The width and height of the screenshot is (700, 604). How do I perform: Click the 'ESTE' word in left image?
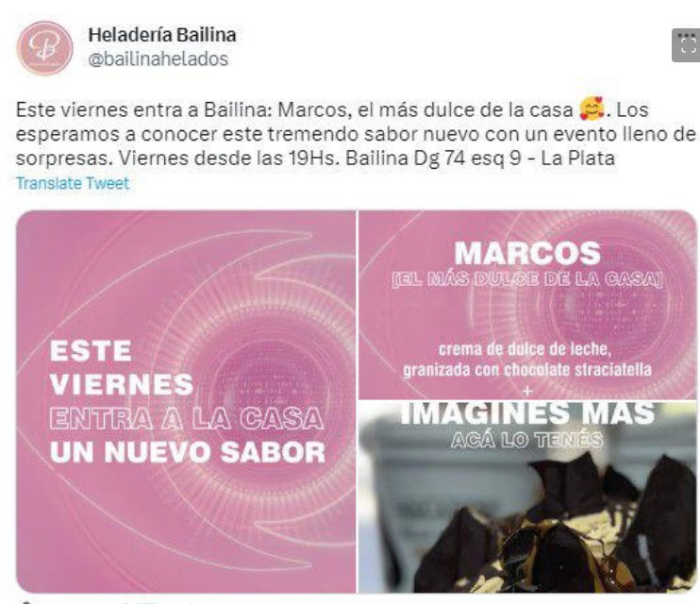[91, 351]
